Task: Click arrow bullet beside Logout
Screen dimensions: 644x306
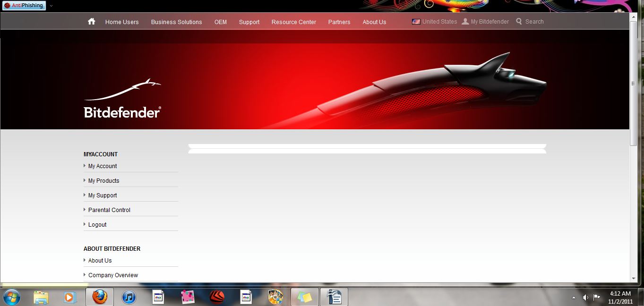Action: 85,224
